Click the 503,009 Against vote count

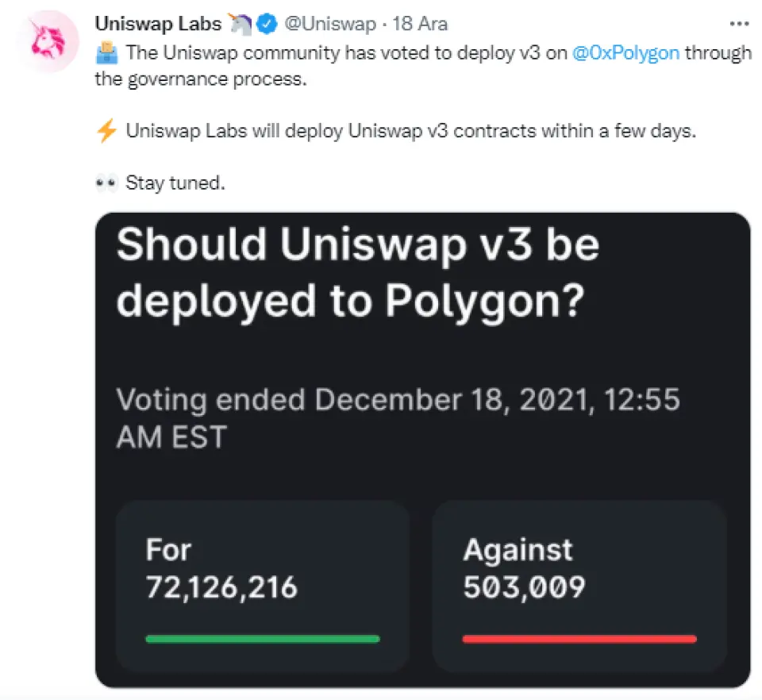point(524,587)
